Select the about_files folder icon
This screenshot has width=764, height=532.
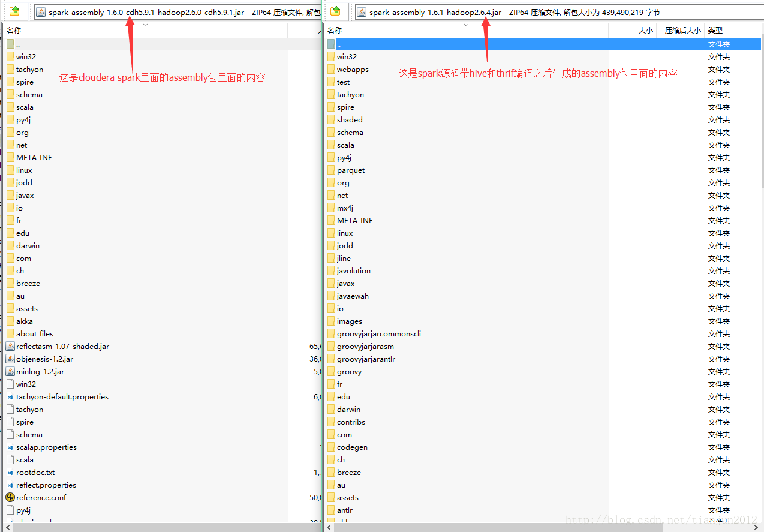10,333
